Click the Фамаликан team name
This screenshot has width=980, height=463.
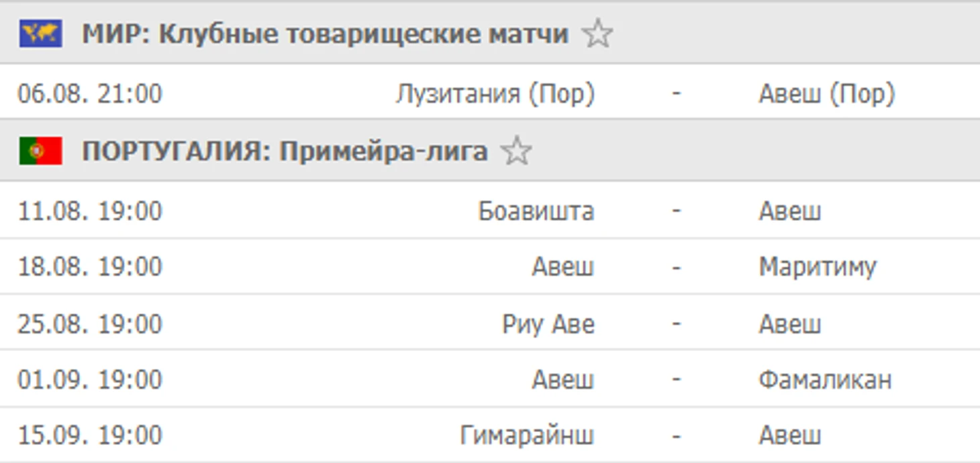pyautogui.click(x=825, y=379)
